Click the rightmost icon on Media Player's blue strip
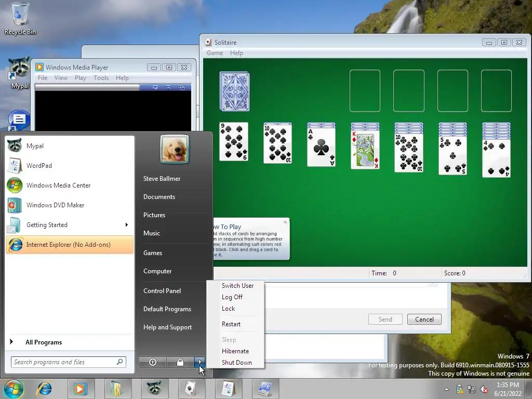Screen dimensions: 532x399 point(181,87)
